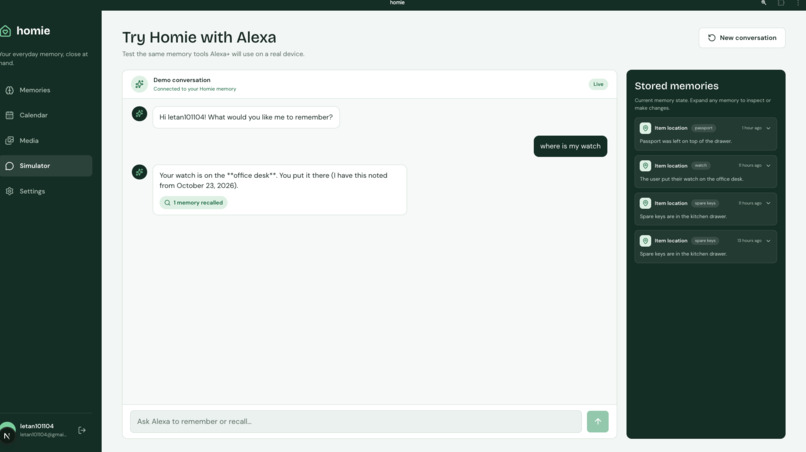The image size is (806, 452).
Task: Click the Demo conversation sparkle icon
Action: [139, 84]
